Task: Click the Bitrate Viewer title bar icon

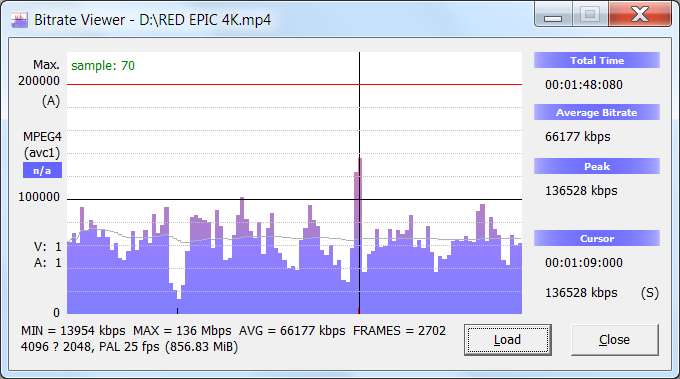Action: tap(19, 20)
